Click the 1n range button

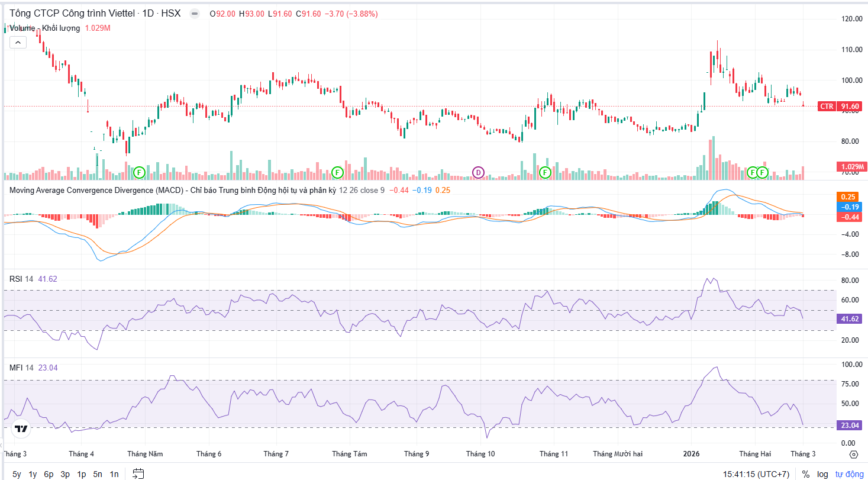tap(114, 474)
